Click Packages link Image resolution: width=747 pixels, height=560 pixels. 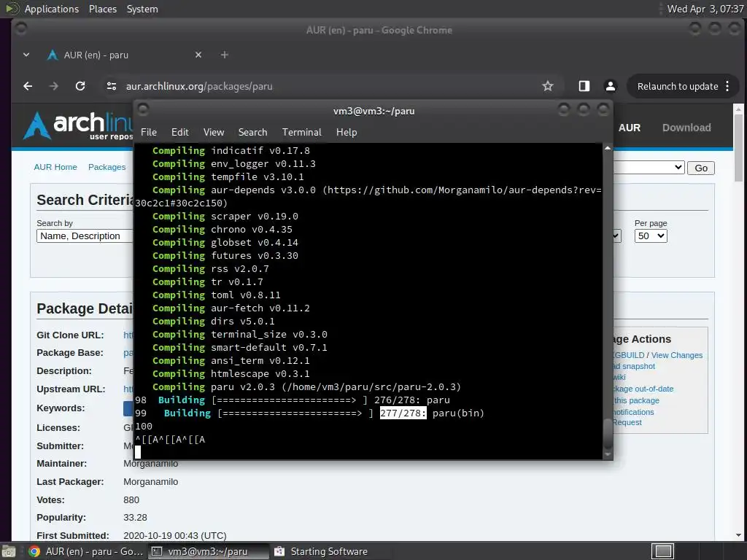click(x=107, y=167)
